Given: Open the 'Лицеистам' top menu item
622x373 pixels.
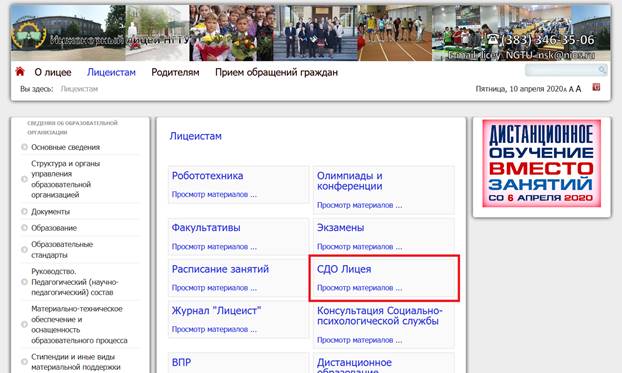Looking at the screenshot, I should click(111, 72).
